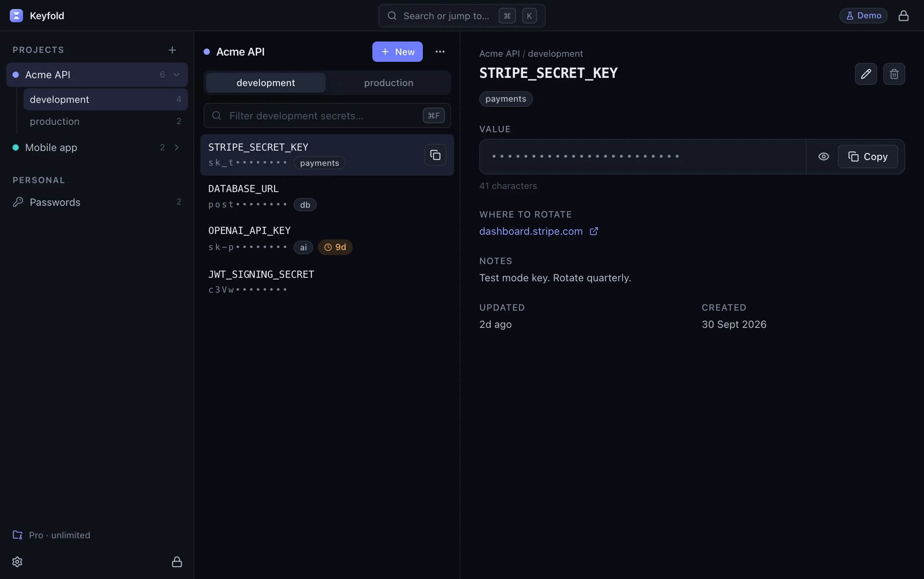
Task: Lock vault using top-right padlock icon
Action: pos(903,16)
